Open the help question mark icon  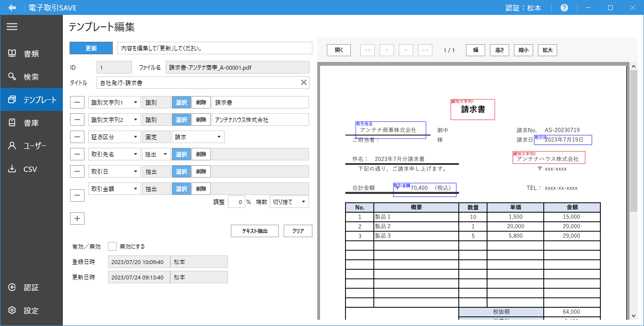pos(564,8)
